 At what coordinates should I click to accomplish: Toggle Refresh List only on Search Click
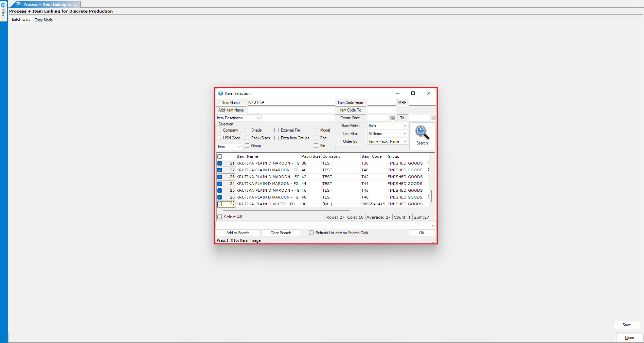point(311,233)
